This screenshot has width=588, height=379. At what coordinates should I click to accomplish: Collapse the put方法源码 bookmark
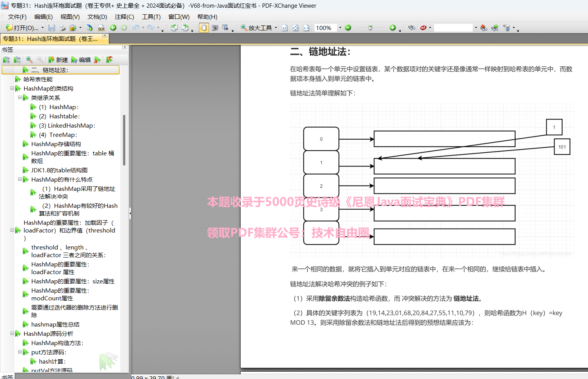(x=20, y=352)
